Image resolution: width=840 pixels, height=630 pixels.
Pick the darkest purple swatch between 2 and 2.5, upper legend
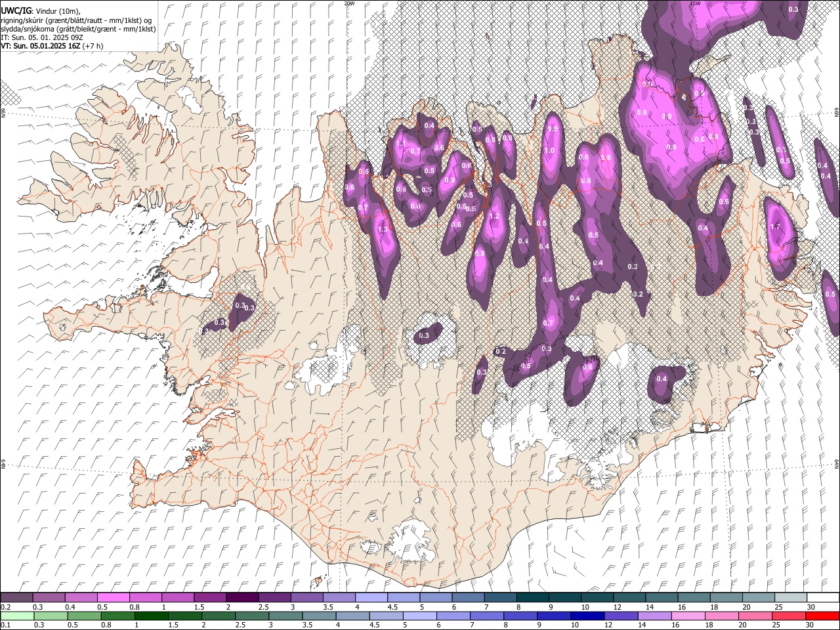point(242,597)
